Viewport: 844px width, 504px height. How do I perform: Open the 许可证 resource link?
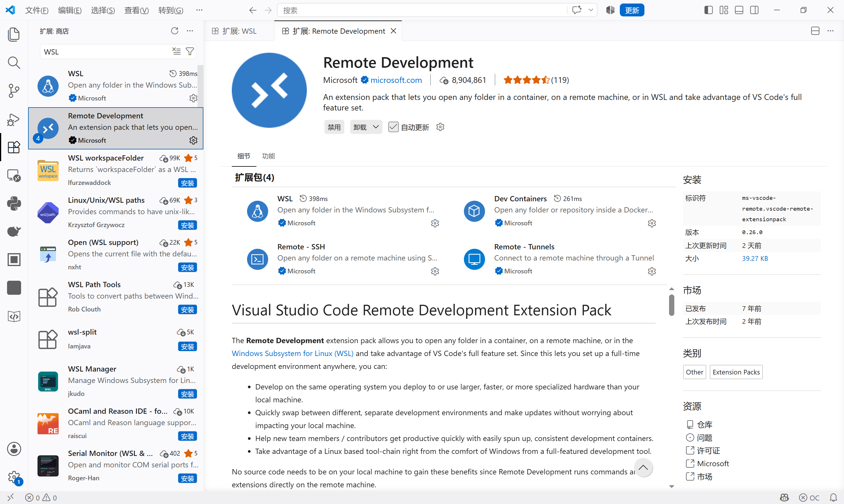click(x=708, y=451)
